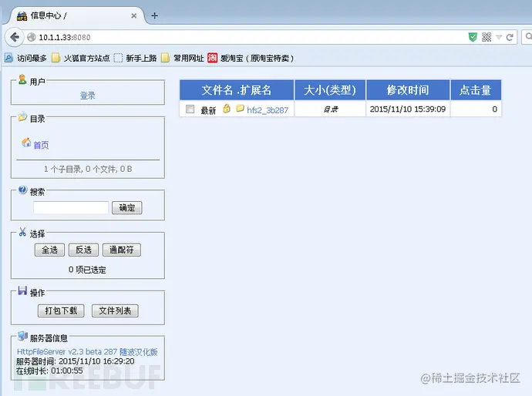The width and height of the screenshot is (532, 396).
Task: Click the floppy disk icon beside 操作
Action: [x=22, y=290]
